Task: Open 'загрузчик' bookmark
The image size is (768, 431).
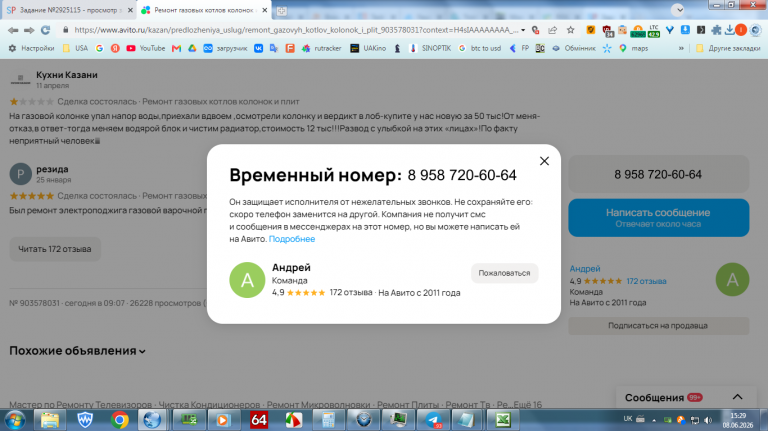Action: pos(225,48)
